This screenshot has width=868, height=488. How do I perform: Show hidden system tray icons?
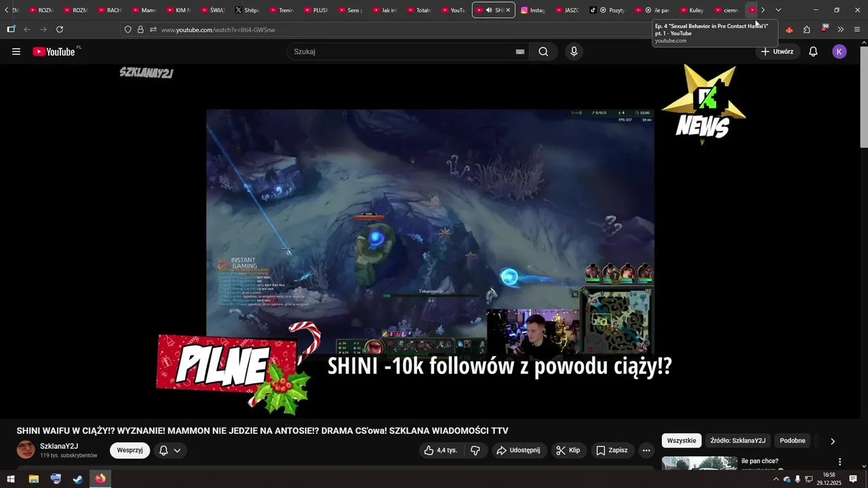coord(776,479)
